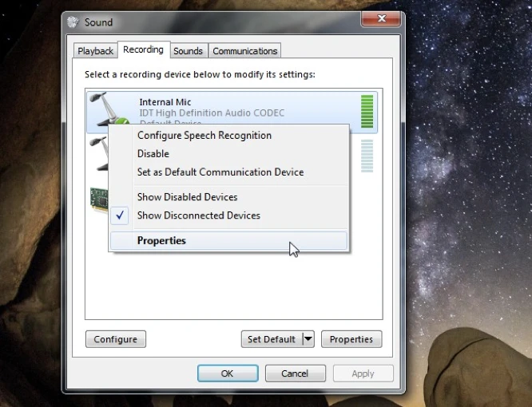Click the Set Default button
This screenshot has height=407, width=532.
tap(271, 339)
